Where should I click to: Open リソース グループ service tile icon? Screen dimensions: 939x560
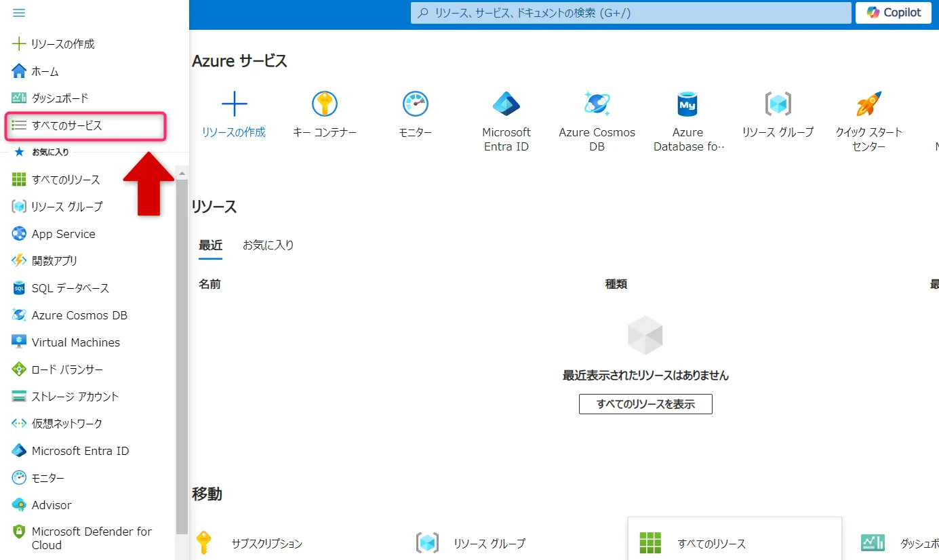pyautogui.click(x=778, y=104)
